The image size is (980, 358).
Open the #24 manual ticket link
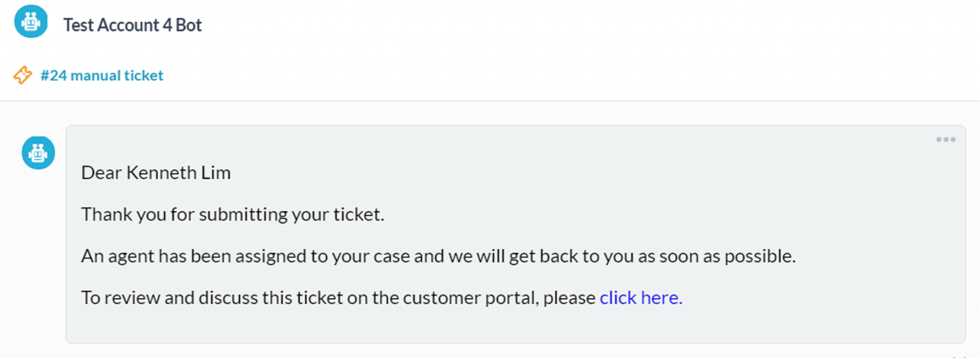click(x=102, y=75)
